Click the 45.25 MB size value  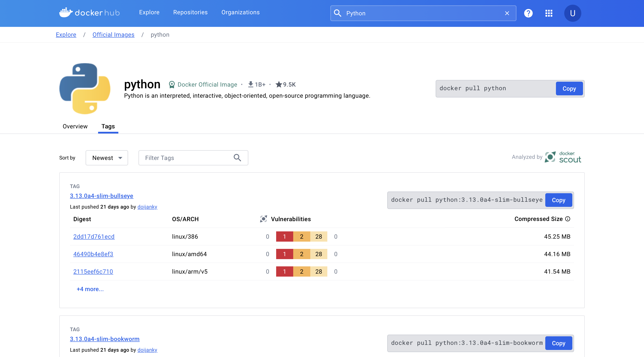click(x=557, y=237)
